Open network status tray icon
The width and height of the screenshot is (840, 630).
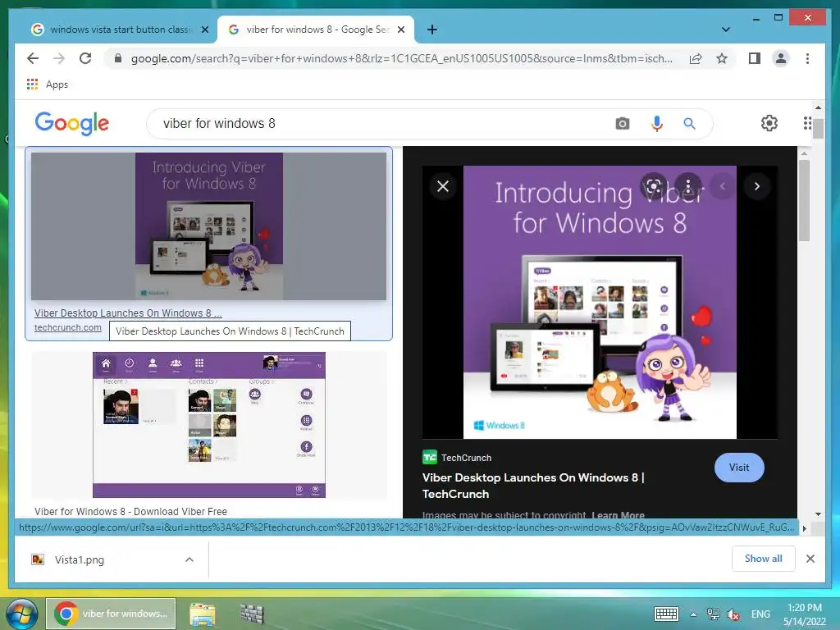(713, 614)
